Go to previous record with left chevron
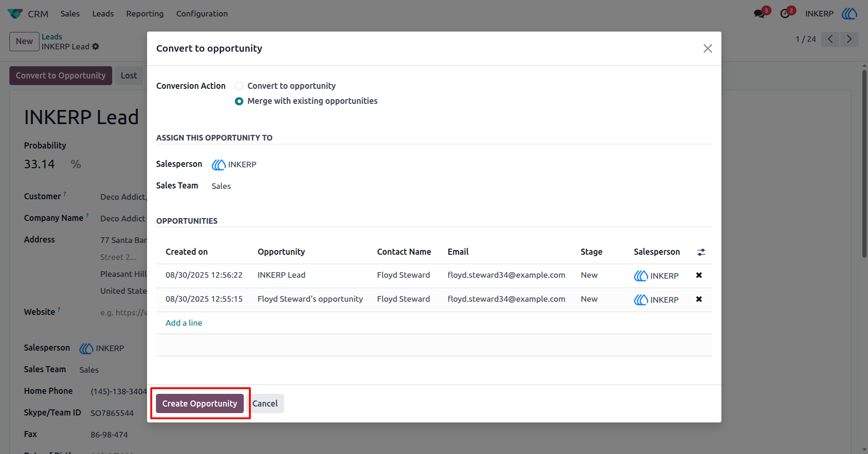The image size is (868, 454). point(830,39)
